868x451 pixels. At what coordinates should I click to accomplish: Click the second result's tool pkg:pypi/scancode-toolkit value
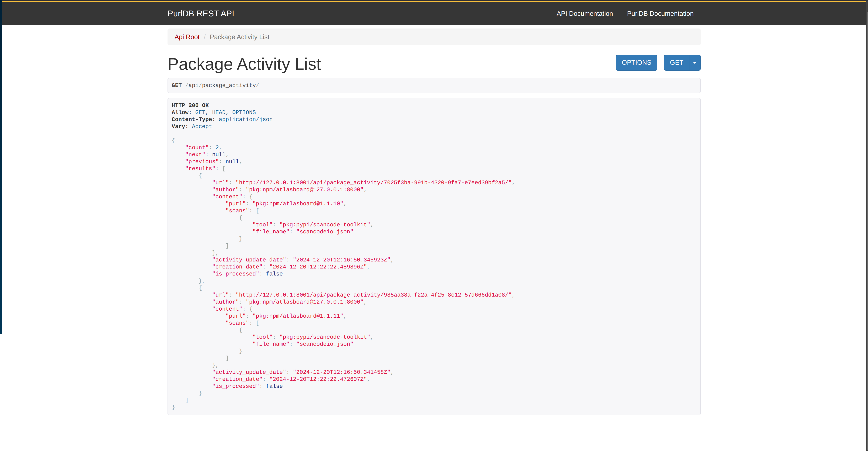(325, 337)
